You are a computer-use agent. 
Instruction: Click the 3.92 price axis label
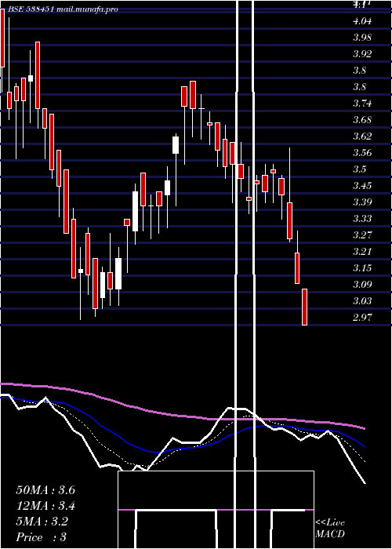[x=362, y=54]
